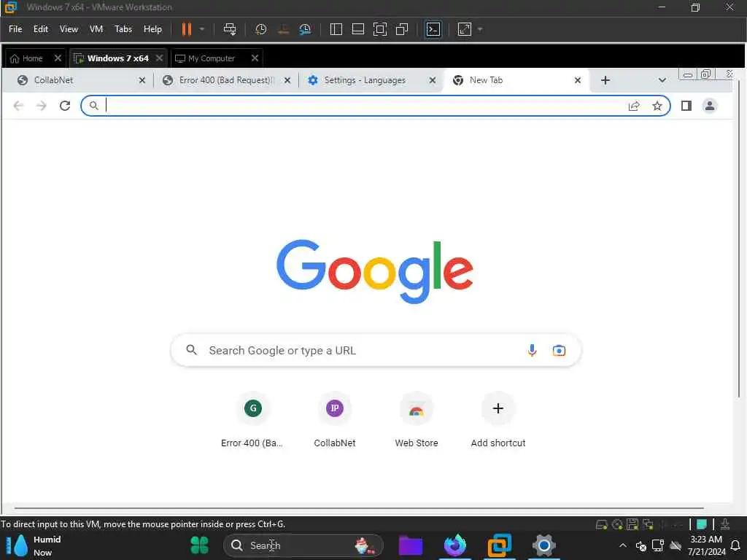Switch to Settings - Languages browser tab
Screen dimensions: 747x560
[x=365, y=80]
